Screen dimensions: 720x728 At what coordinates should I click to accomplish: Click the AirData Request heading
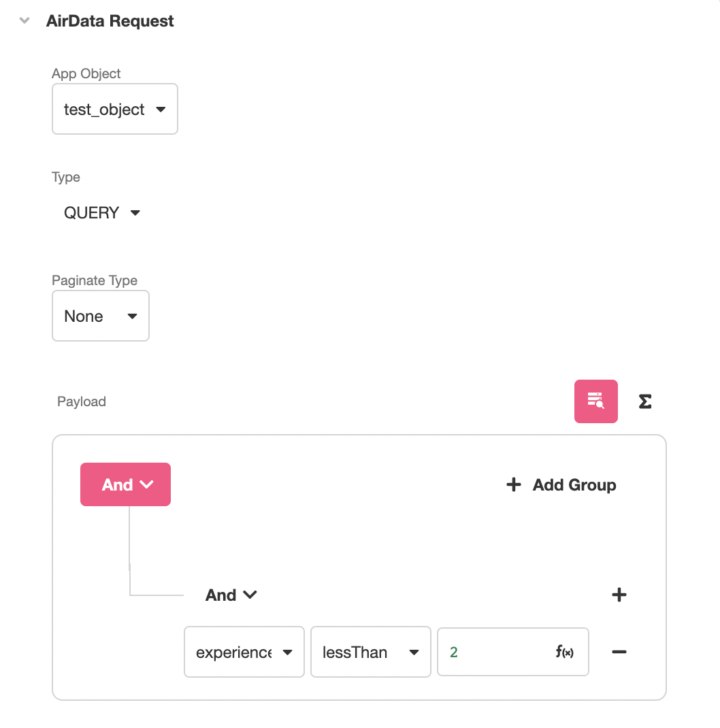pos(110,21)
